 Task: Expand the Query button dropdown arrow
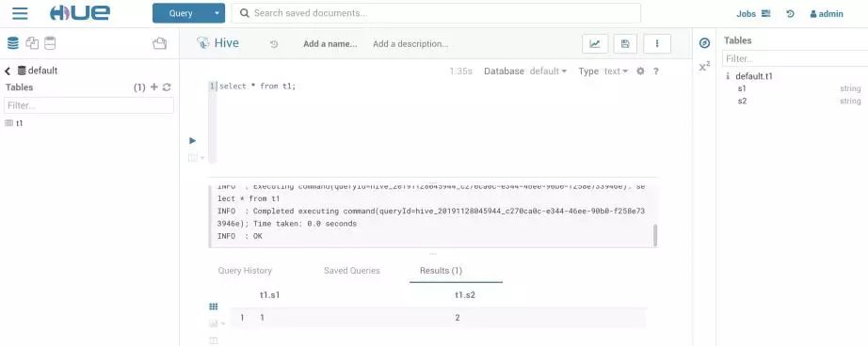pyautogui.click(x=217, y=13)
